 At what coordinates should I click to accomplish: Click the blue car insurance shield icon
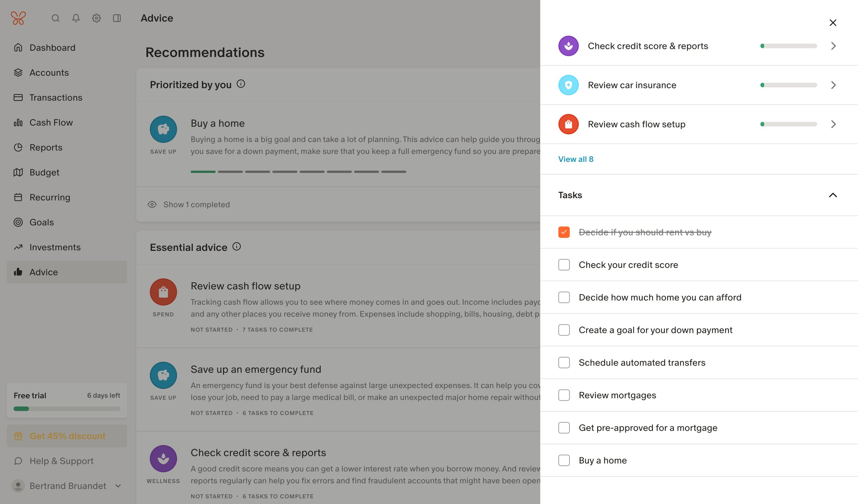pyautogui.click(x=568, y=85)
